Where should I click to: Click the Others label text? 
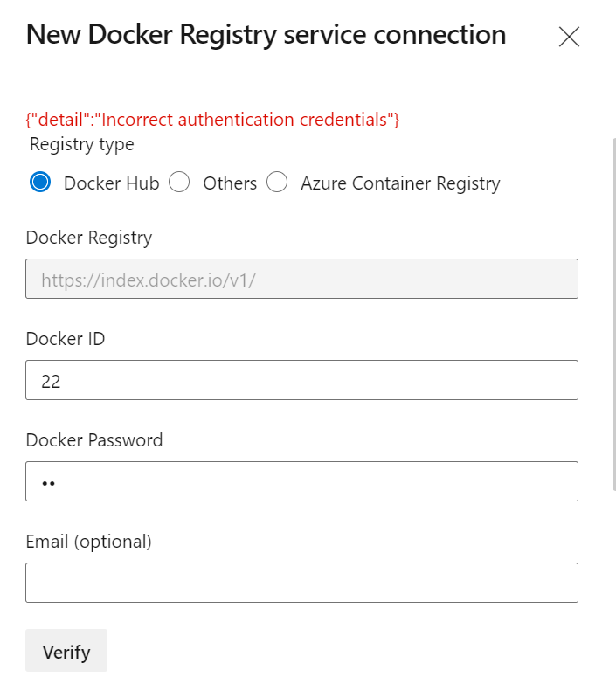coord(230,183)
